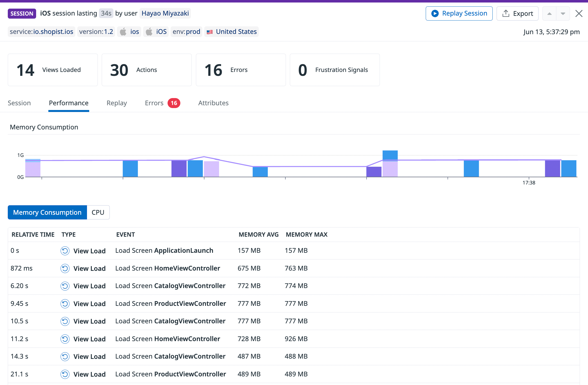Click the Hayao Miyazaki user link
This screenshot has height=385, width=588.
165,13
